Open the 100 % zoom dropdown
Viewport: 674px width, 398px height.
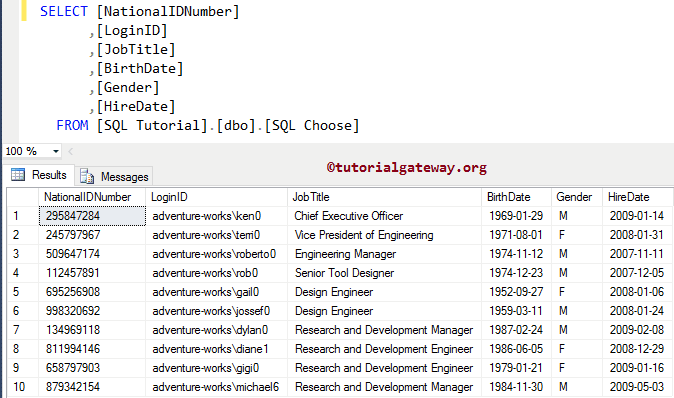pos(55,151)
